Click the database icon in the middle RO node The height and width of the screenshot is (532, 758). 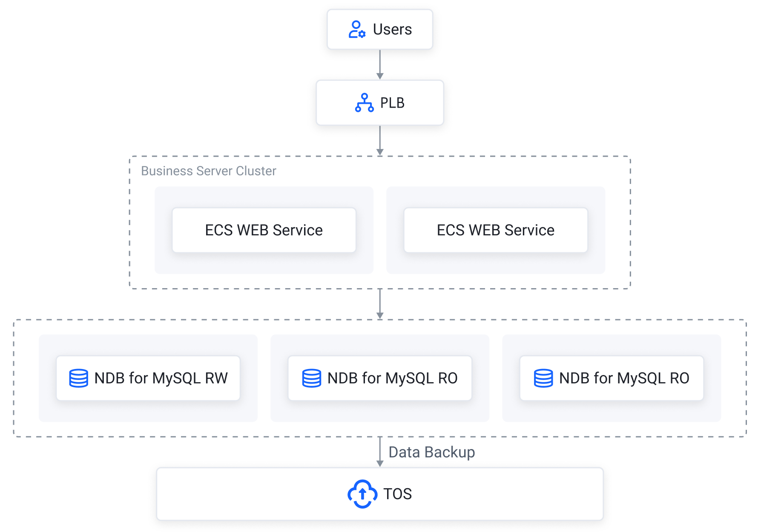(311, 378)
